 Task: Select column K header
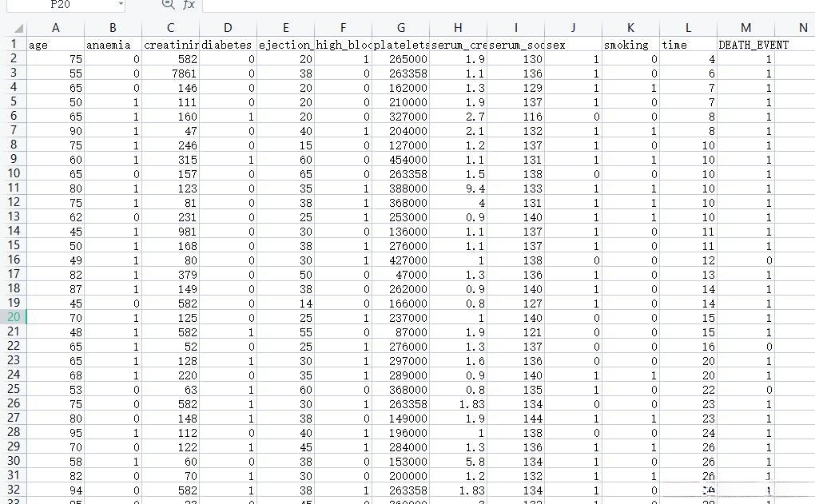point(631,28)
